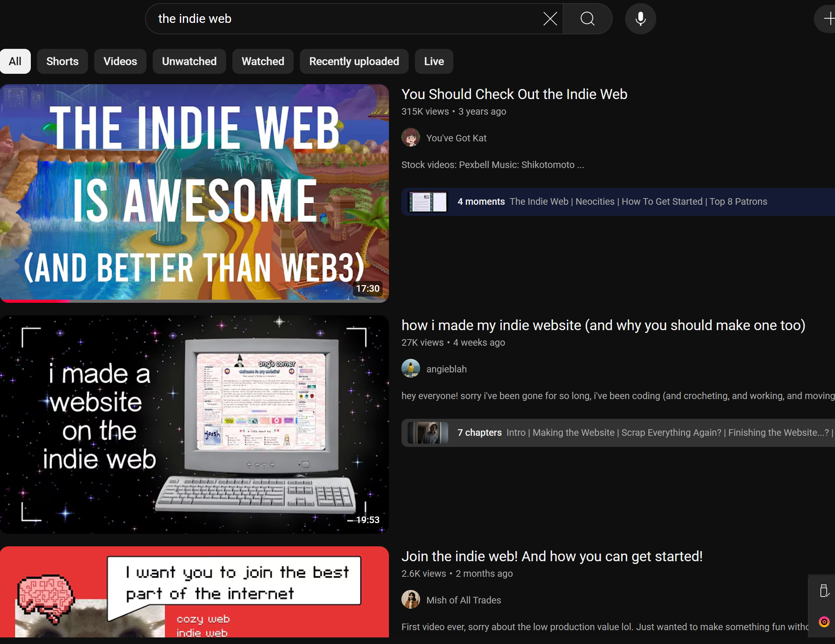The height and width of the screenshot is (644, 835).
Task: Expand the 4 moments row
Action: (x=618, y=202)
